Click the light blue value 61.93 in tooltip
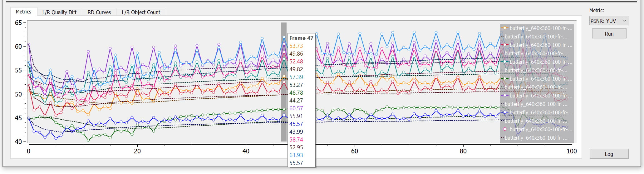The width and height of the screenshot is (644, 174). click(296, 155)
